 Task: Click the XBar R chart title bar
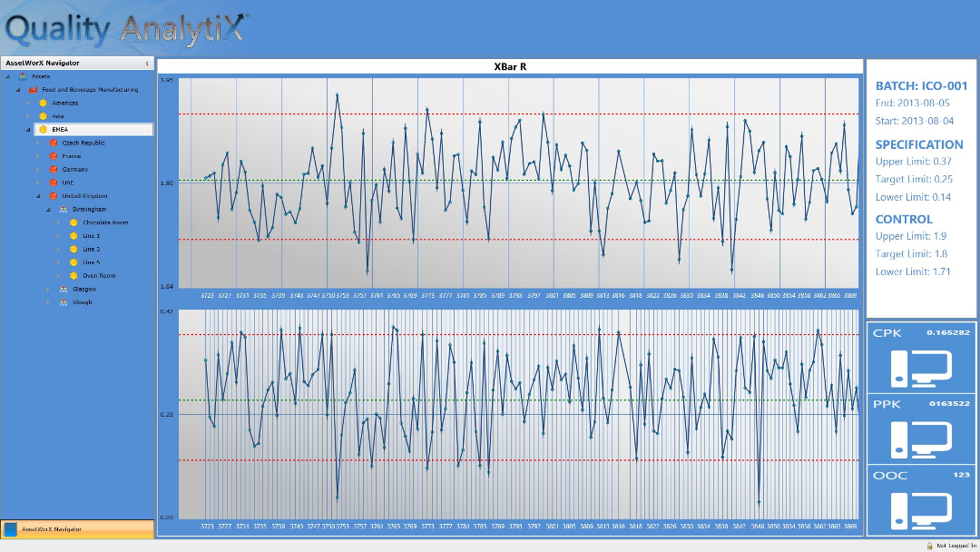click(509, 66)
